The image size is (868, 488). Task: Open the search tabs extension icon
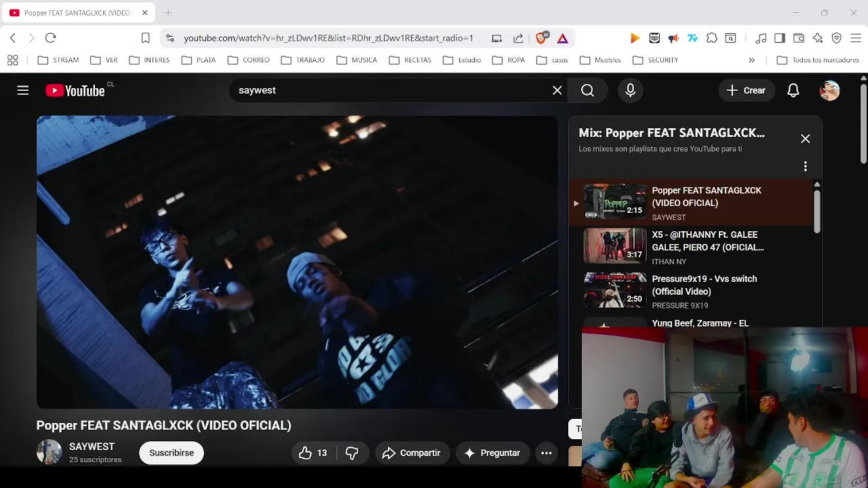coord(730,38)
